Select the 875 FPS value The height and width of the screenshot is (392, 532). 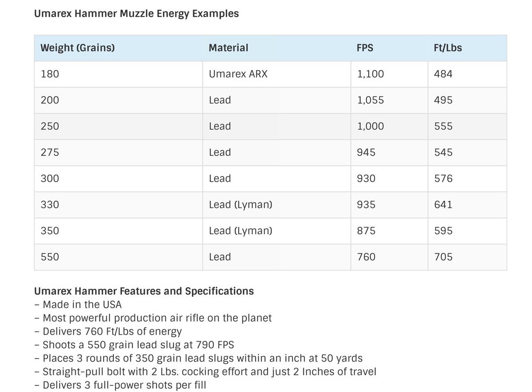366,231
